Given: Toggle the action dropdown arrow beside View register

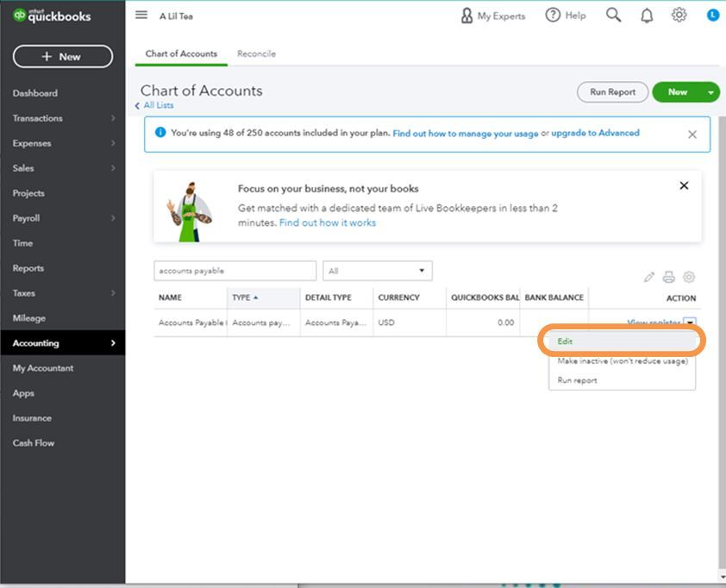Looking at the screenshot, I should click(x=690, y=322).
